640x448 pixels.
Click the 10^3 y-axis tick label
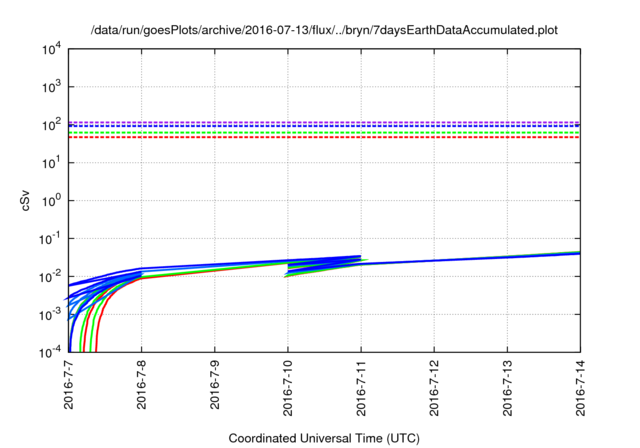(x=50, y=87)
